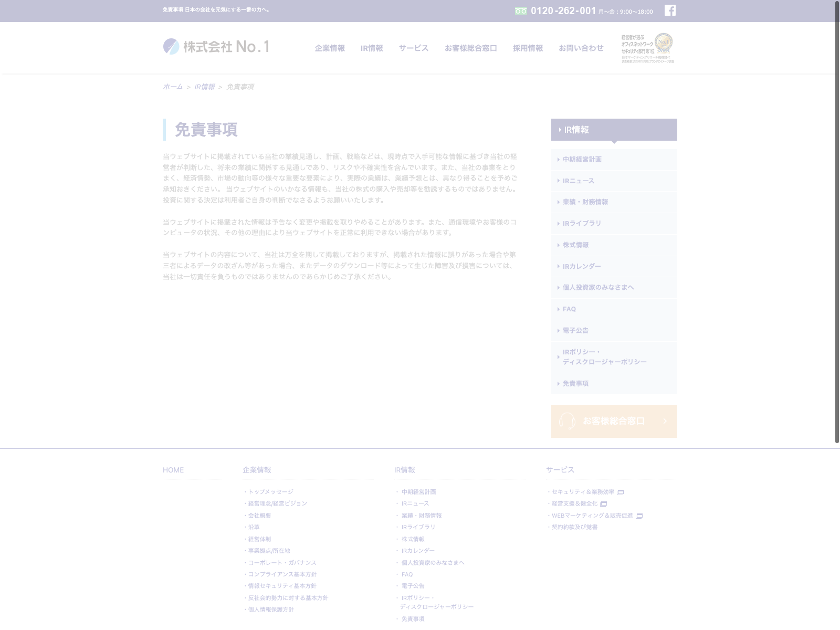Viewport: 840px width, 630px height.
Task: Open トップメッセージ in the footer
Action: 270,492
